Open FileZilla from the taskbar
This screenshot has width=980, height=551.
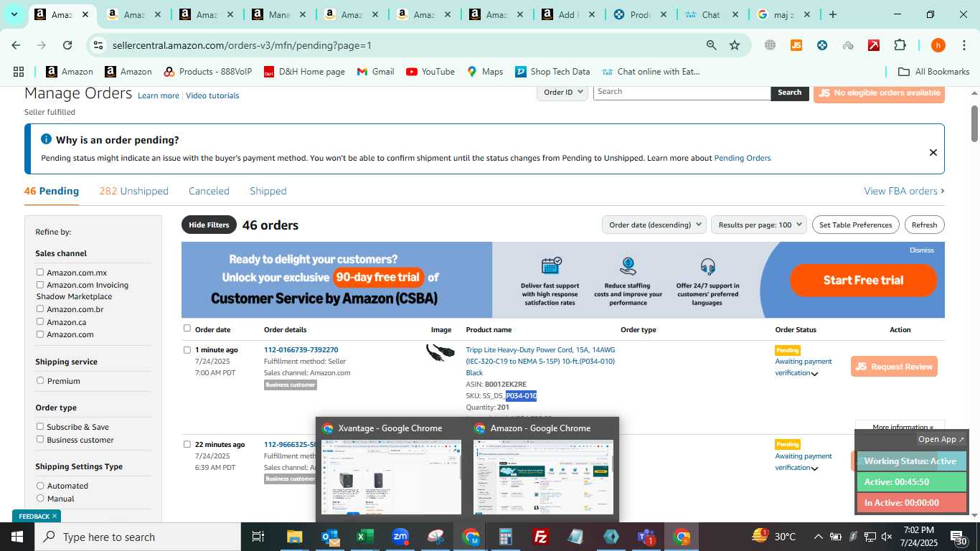(x=541, y=537)
